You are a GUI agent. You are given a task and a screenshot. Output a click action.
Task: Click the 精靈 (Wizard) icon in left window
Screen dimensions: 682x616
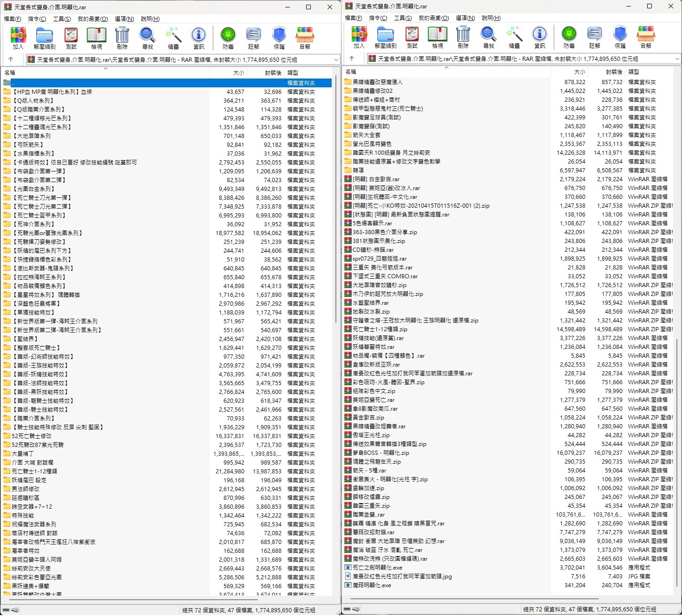(173, 38)
